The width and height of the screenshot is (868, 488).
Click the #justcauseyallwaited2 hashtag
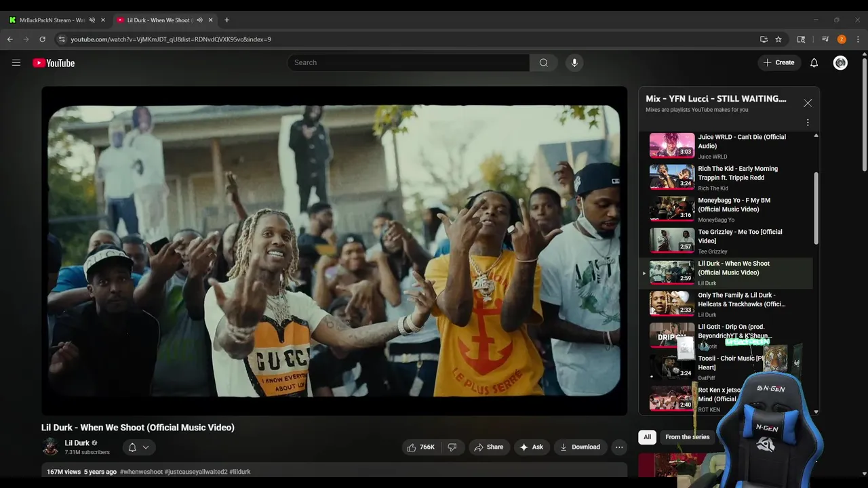tap(196, 472)
